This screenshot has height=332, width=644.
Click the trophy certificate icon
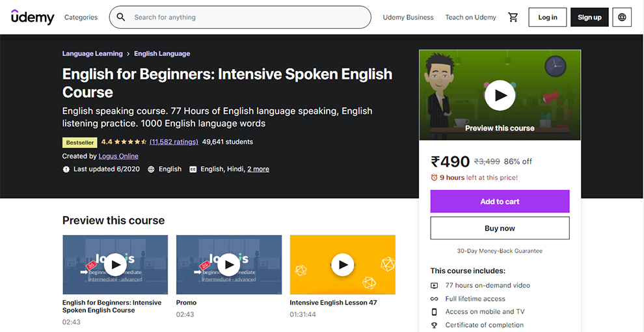[434, 325]
